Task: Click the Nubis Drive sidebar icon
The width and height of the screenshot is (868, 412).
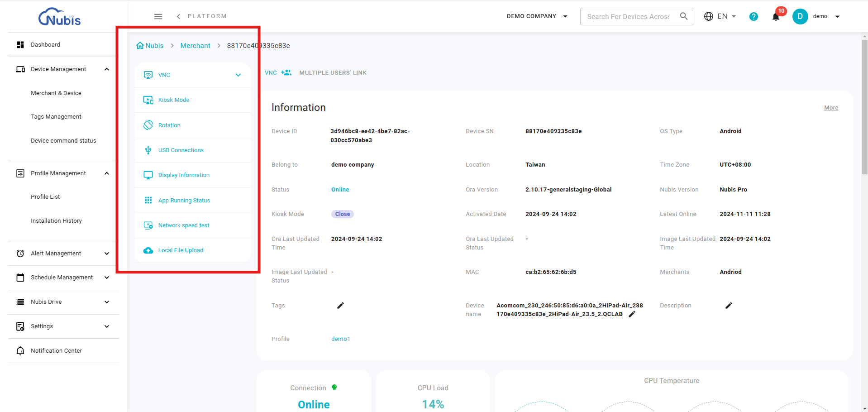Action: click(20, 302)
